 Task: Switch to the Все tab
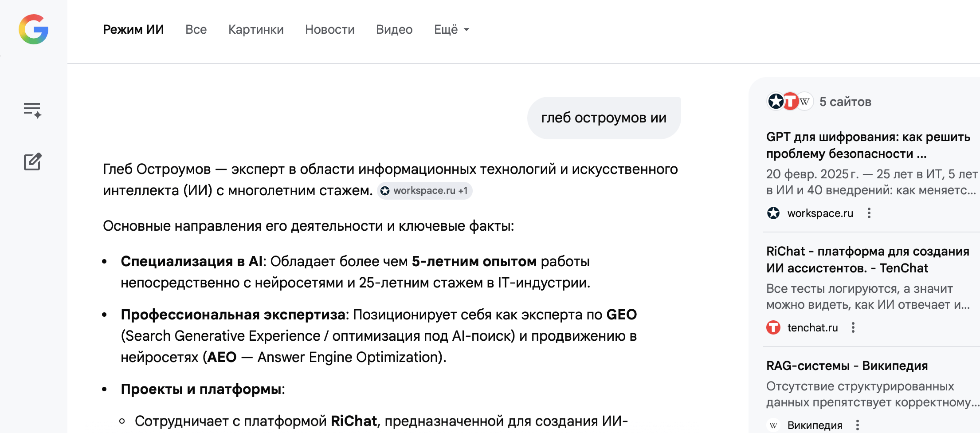(196, 30)
